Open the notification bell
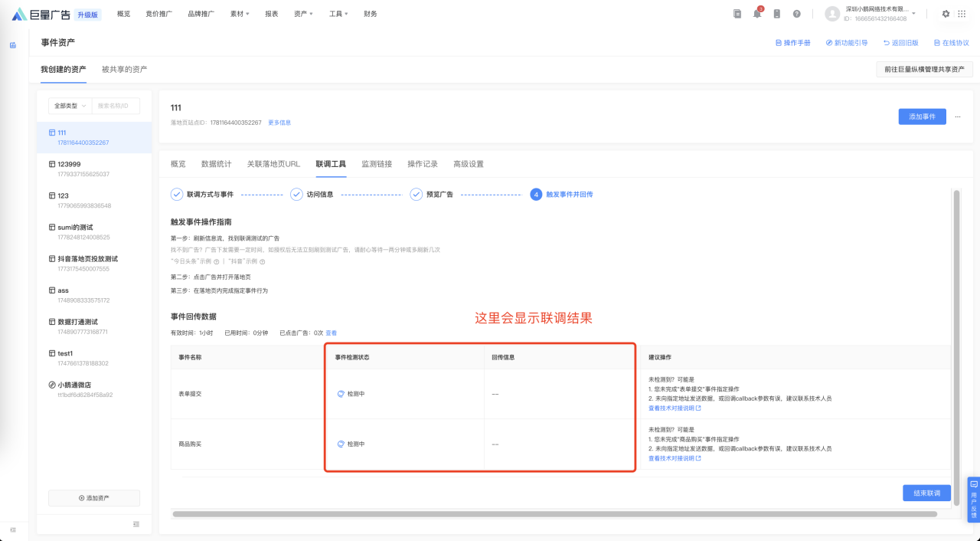980x541 pixels. [758, 14]
